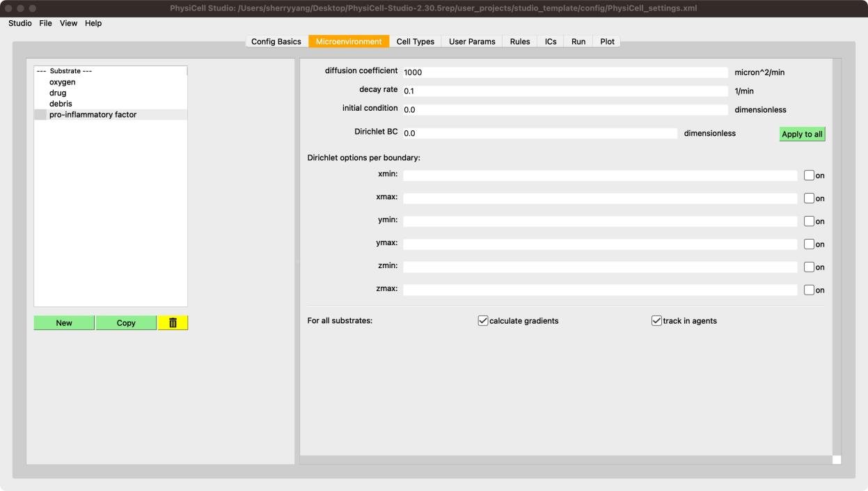Viewport: 868px width, 491px height.
Task: Choose the debris substrate in list
Action: pyautogui.click(x=61, y=104)
